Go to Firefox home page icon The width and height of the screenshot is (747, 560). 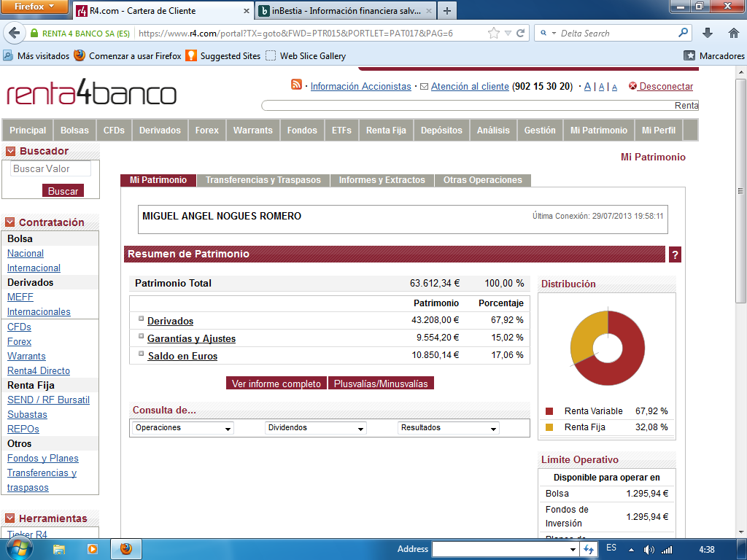point(733,33)
